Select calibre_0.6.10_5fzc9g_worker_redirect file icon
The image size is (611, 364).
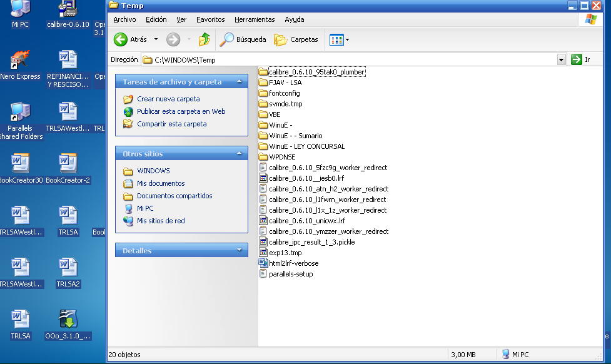click(263, 168)
